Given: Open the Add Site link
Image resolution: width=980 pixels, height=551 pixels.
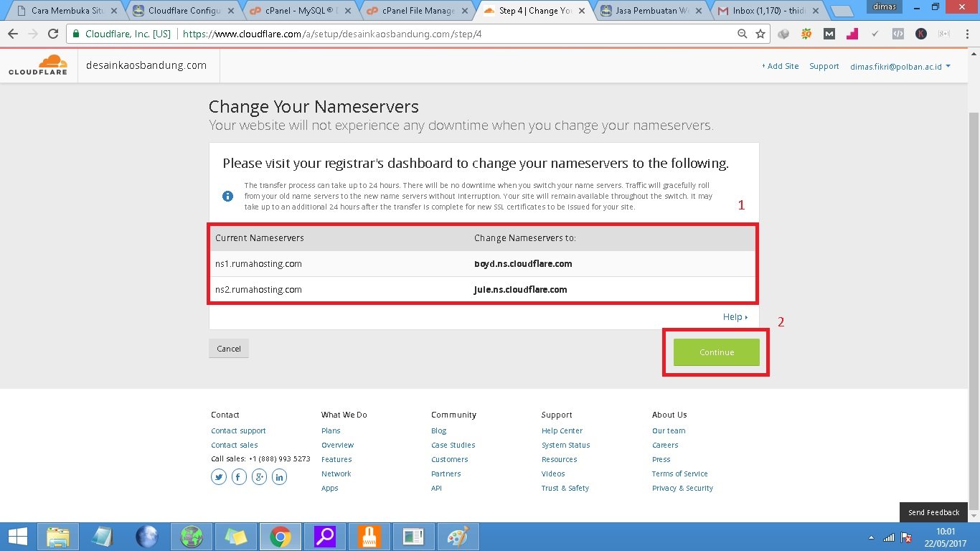Looking at the screenshot, I should (x=780, y=66).
